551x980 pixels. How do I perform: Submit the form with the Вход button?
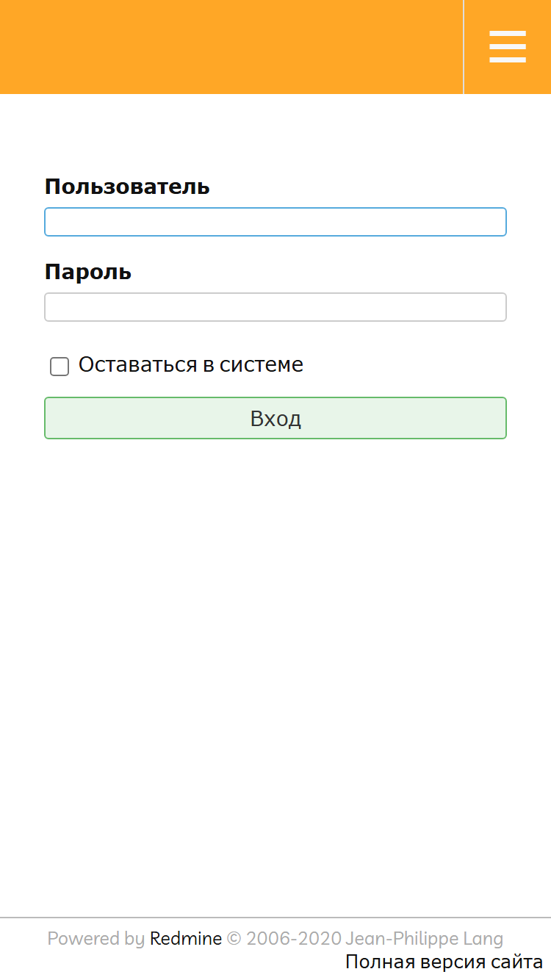[x=275, y=418]
